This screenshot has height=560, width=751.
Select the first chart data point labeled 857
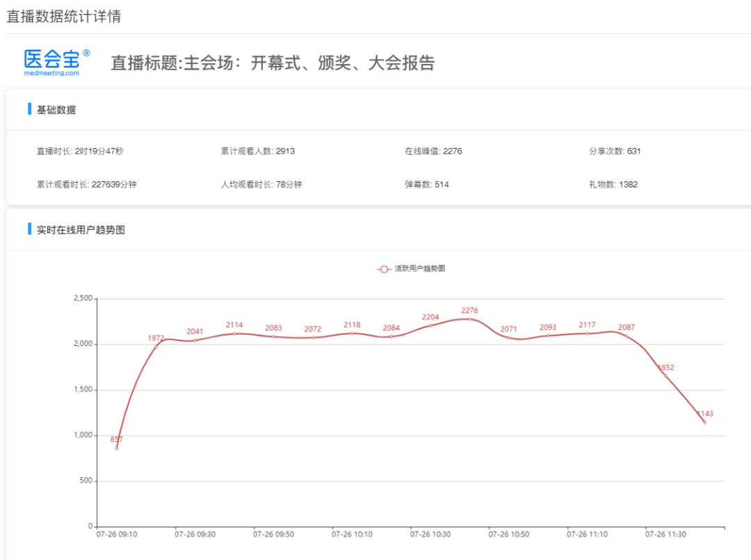pyautogui.click(x=117, y=448)
